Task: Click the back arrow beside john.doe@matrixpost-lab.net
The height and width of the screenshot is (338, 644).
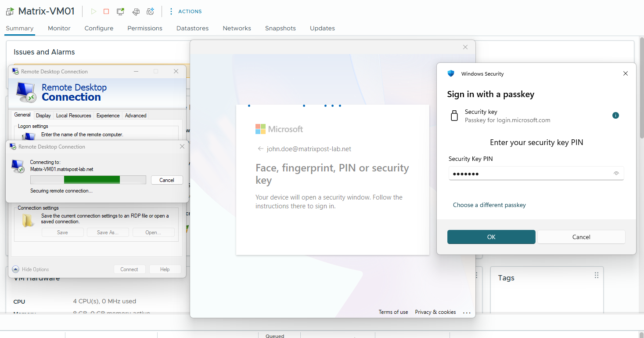Action: pyautogui.click(x=261, y=149)
